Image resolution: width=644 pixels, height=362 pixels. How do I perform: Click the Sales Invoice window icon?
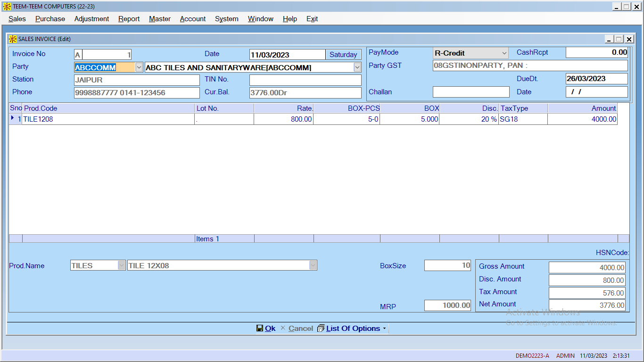[13, 39]
